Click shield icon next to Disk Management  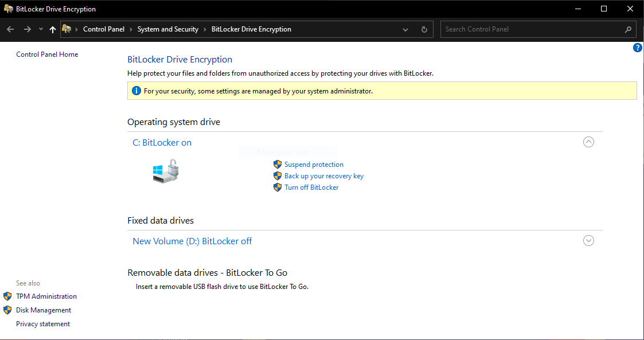(x=7, y=310)
